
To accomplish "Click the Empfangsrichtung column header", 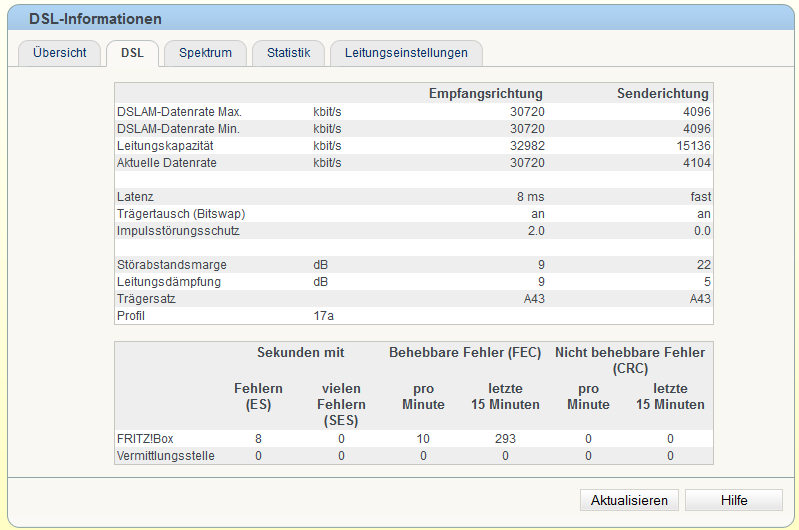I will [x=486, y=93].
